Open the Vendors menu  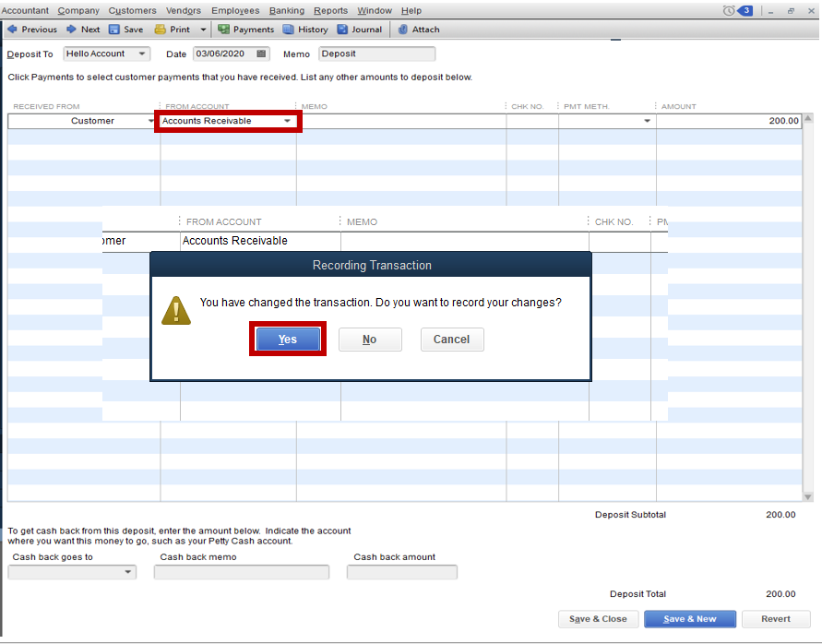184,10
